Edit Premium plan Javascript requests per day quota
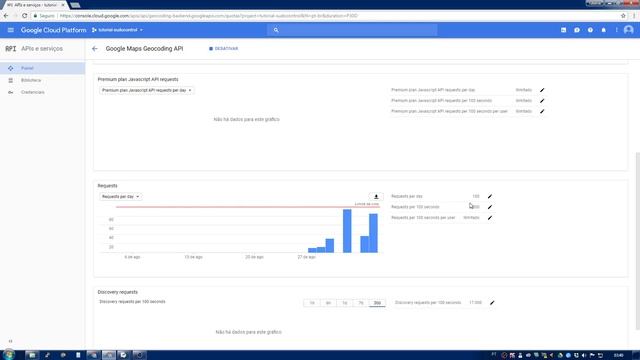640x360 pixels. 542,90
